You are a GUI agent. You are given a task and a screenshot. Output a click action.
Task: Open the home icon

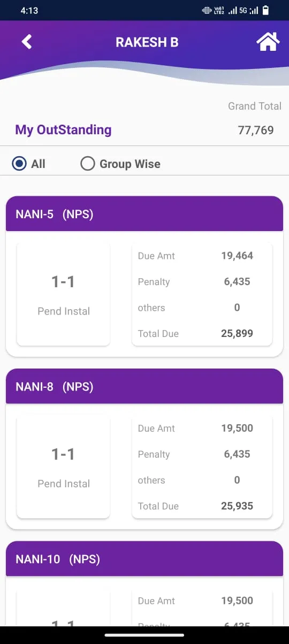(268, 42)
